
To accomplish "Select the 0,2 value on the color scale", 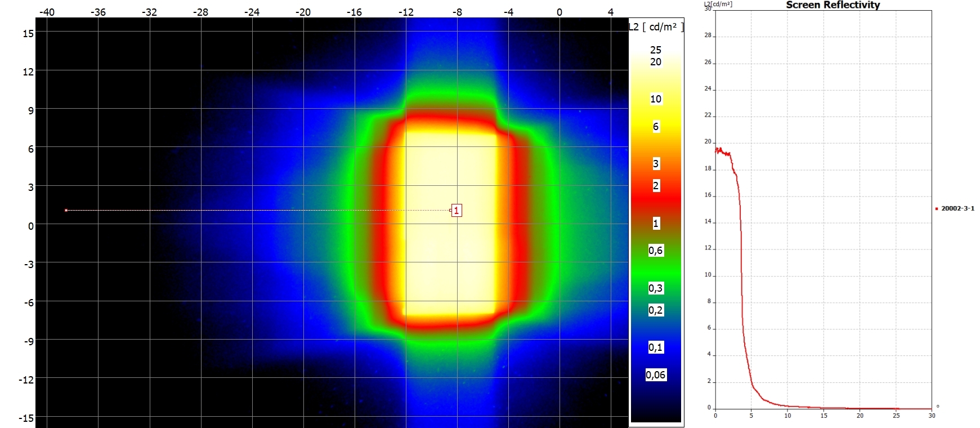I will 656,310.
